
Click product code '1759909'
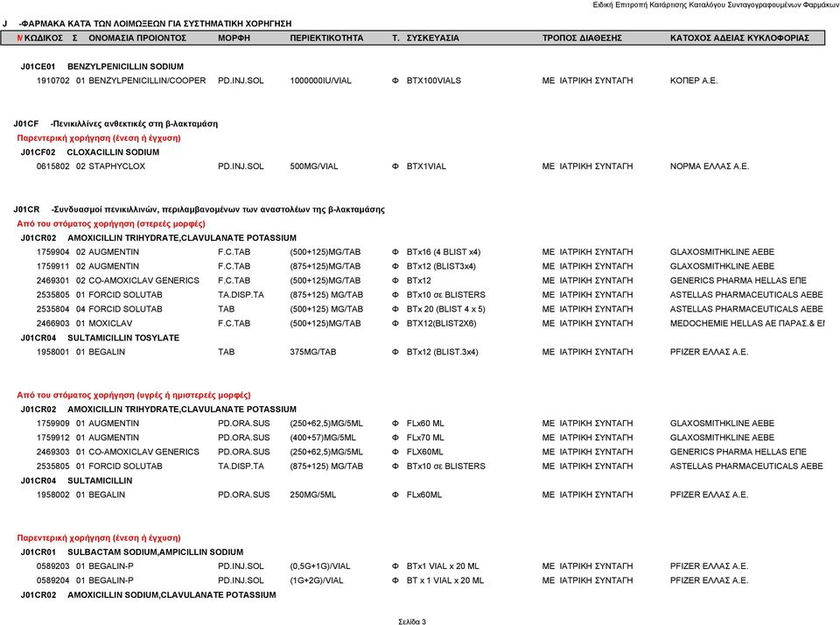pyautogui.click(x=53, y=424)
